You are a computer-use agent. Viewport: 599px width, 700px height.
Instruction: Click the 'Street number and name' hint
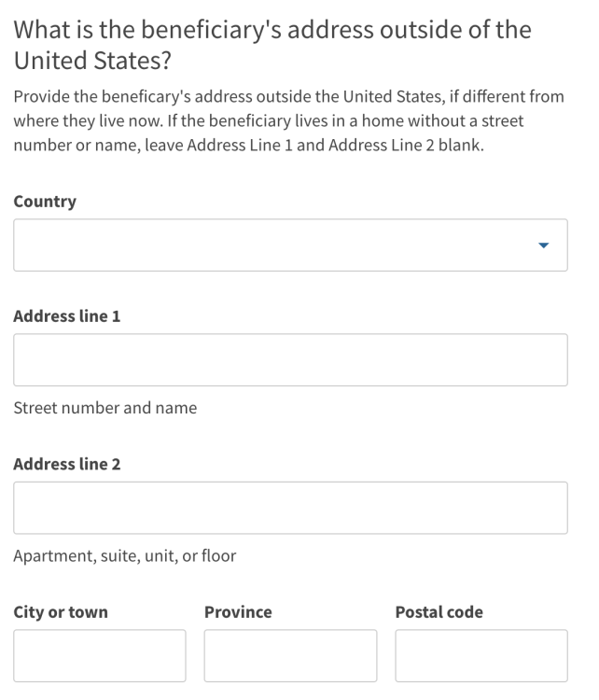pyautogui.click(x=105, y=408)
